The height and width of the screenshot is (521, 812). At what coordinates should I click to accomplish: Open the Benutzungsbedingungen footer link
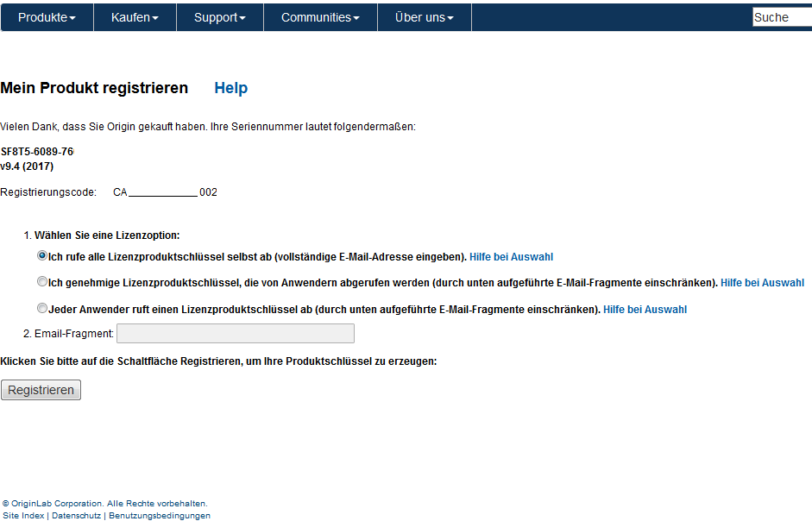click(160, 516)
